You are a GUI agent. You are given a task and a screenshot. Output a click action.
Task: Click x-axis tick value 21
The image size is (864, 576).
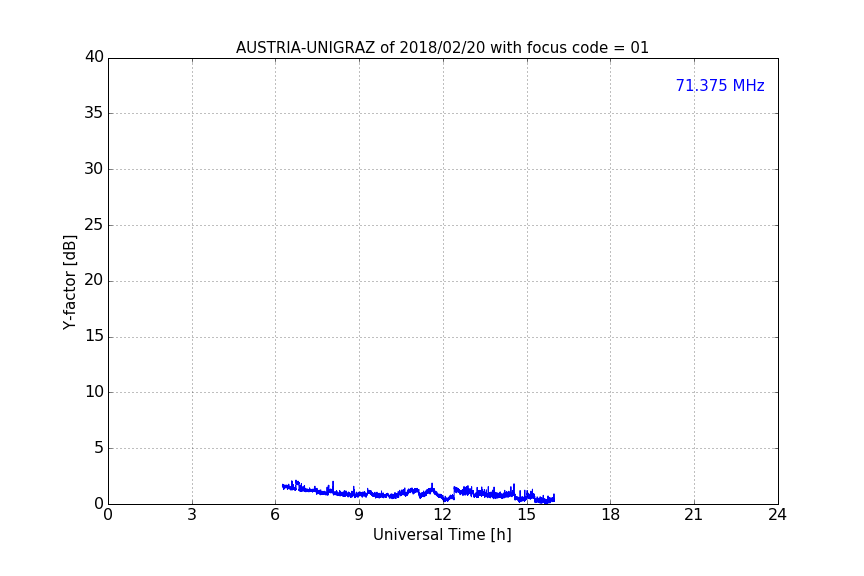(x=694, y=515)
